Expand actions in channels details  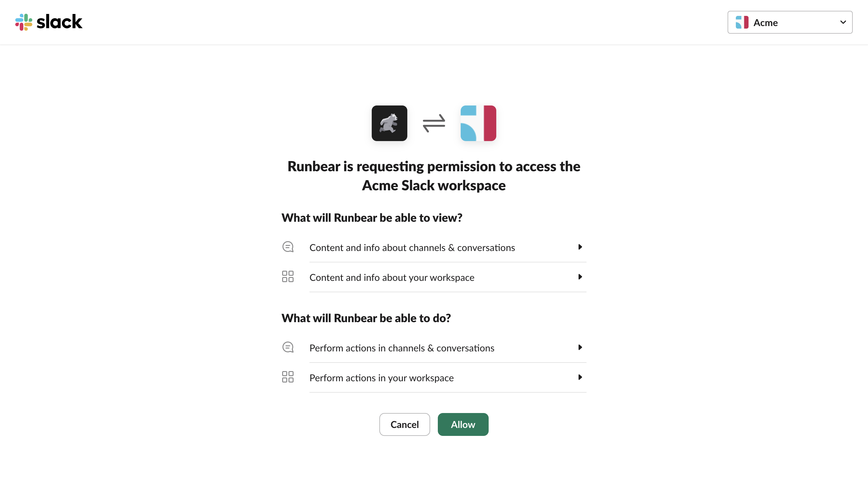point(579,347)
